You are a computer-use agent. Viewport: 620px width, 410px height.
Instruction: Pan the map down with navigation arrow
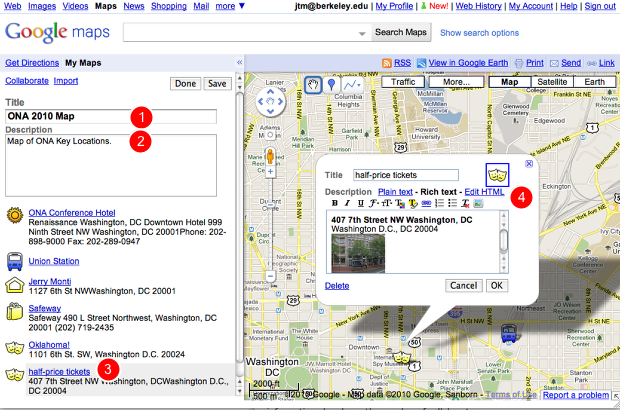270,111
